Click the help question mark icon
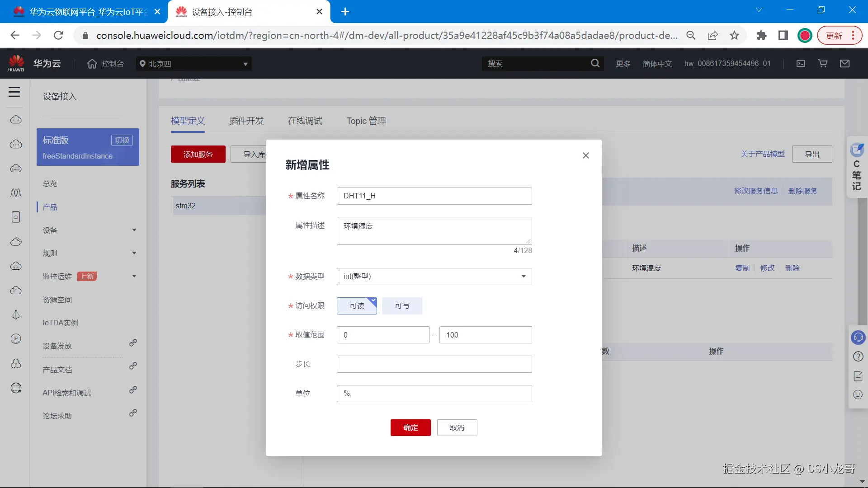Screen dimensions: 868x488 [x=858, y=357]
